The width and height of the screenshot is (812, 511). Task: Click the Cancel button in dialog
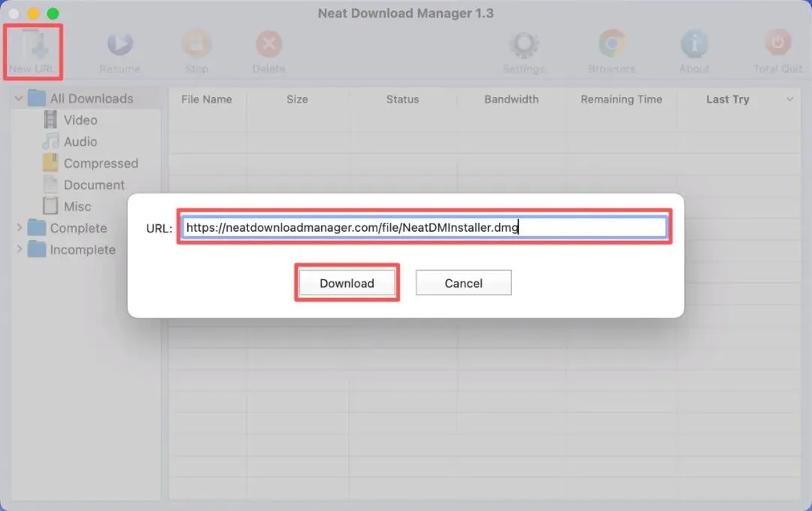click(463, 283)
